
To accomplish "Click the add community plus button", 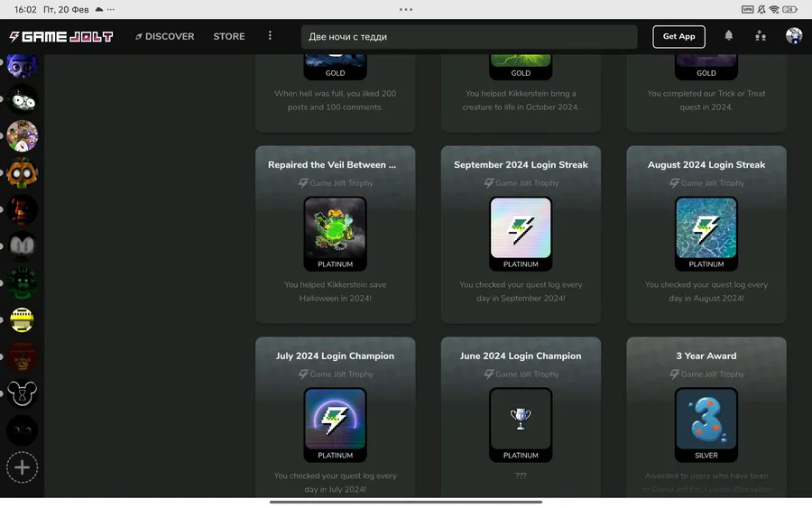I will (22, 467).
